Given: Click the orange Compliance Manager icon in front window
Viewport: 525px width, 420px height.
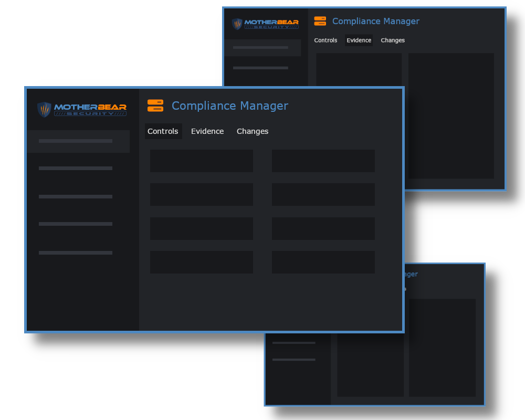Looking at the screenshot, I should [x=155, y=106].
